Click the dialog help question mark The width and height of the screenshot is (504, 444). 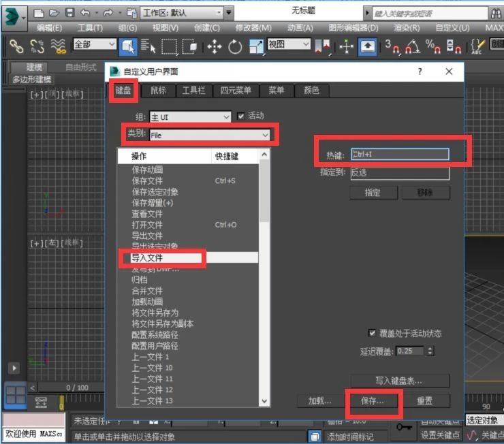420,72
